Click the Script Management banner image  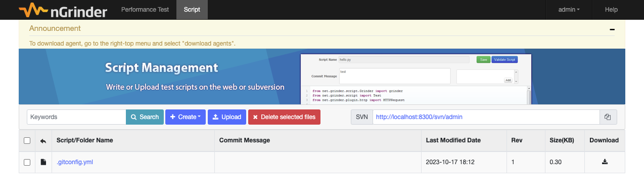322,77
